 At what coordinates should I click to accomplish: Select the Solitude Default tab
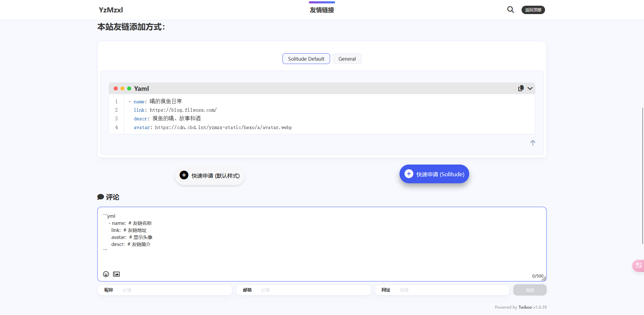306,59
